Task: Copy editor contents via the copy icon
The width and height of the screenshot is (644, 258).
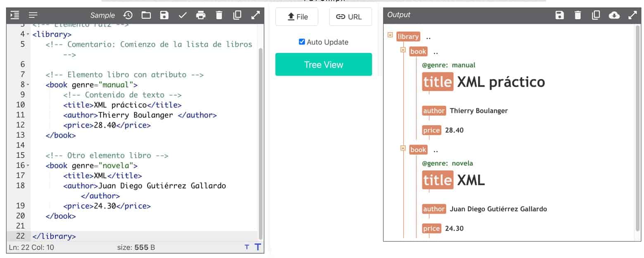Action: point(237,15)
